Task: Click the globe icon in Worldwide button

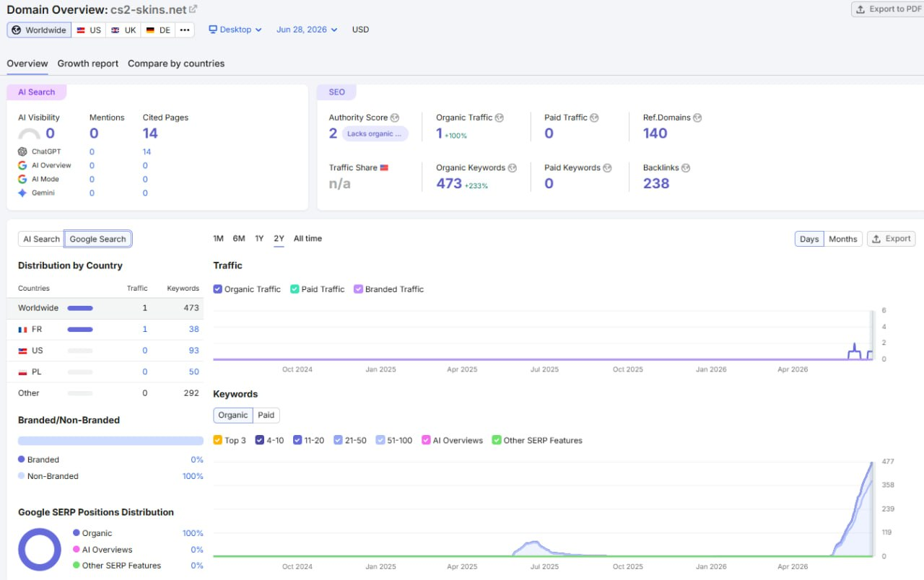Action: [x=17, y=30]
